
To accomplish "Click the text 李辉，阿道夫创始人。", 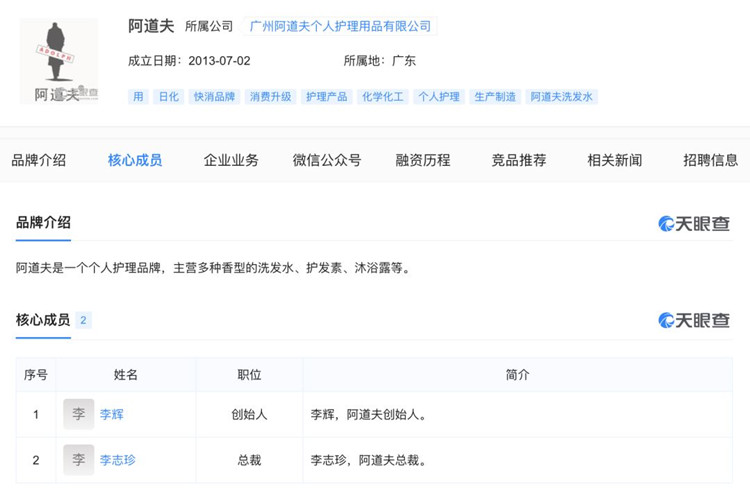I will [x=368, y=414].
